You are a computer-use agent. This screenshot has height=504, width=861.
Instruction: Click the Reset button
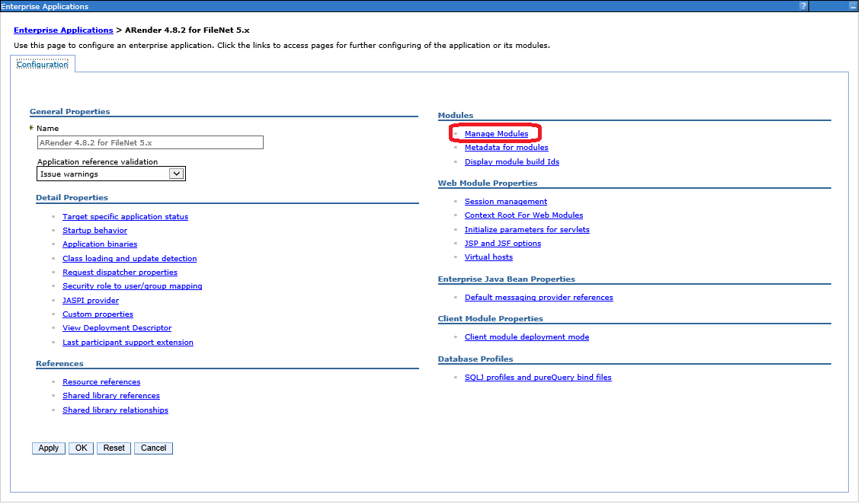coord(114,448)
